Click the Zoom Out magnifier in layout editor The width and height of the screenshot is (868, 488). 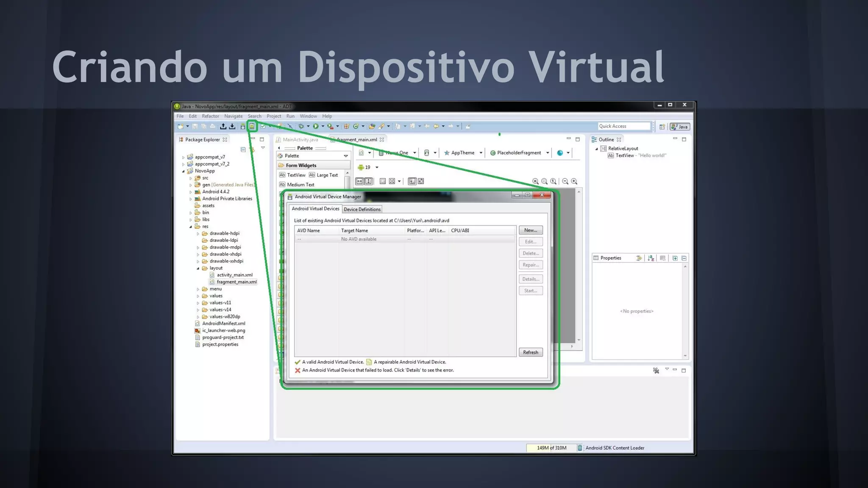(565, 181)
